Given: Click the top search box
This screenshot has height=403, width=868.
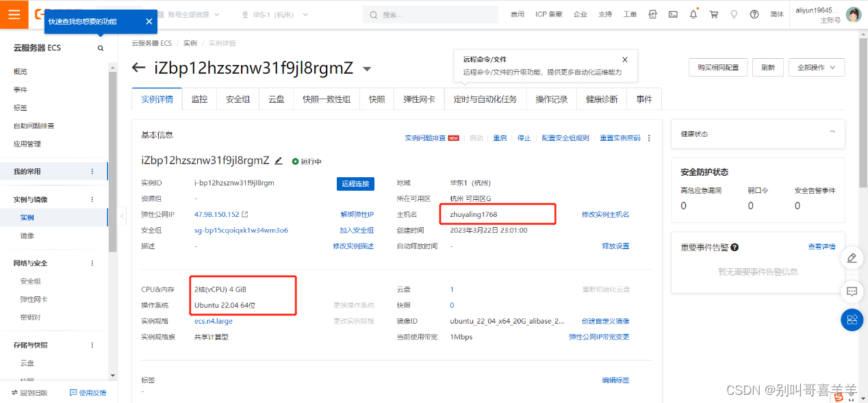Looking at the screenshot, I should (431, 14).
